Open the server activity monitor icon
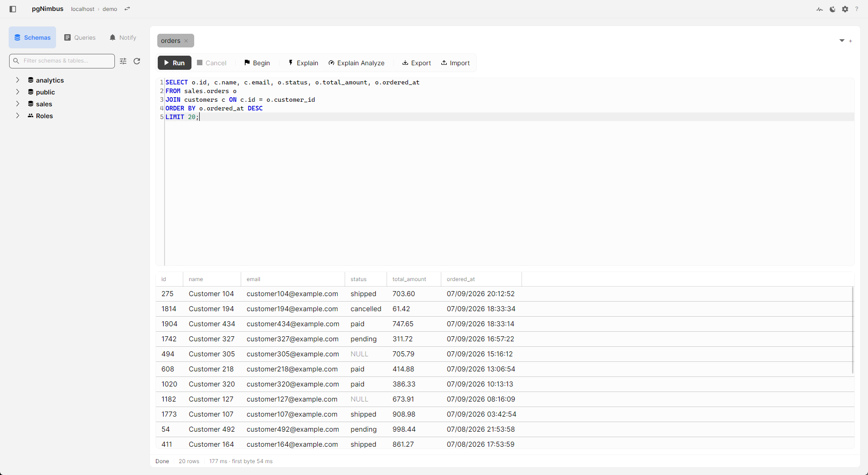This screenshot has height=475, width=868. [820, 9]
